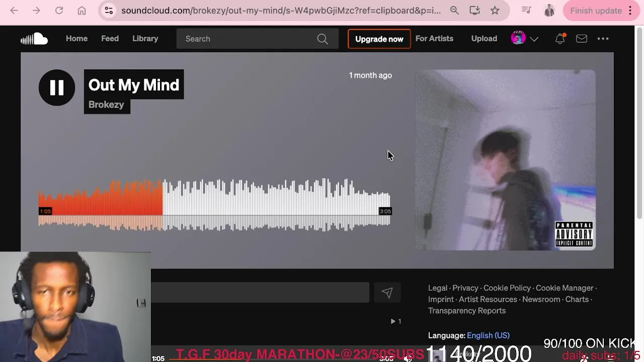The height and width of the screenshot is (362, 644).
Task: Click the 3:05 duration label
Action: (x=385, y=211)
